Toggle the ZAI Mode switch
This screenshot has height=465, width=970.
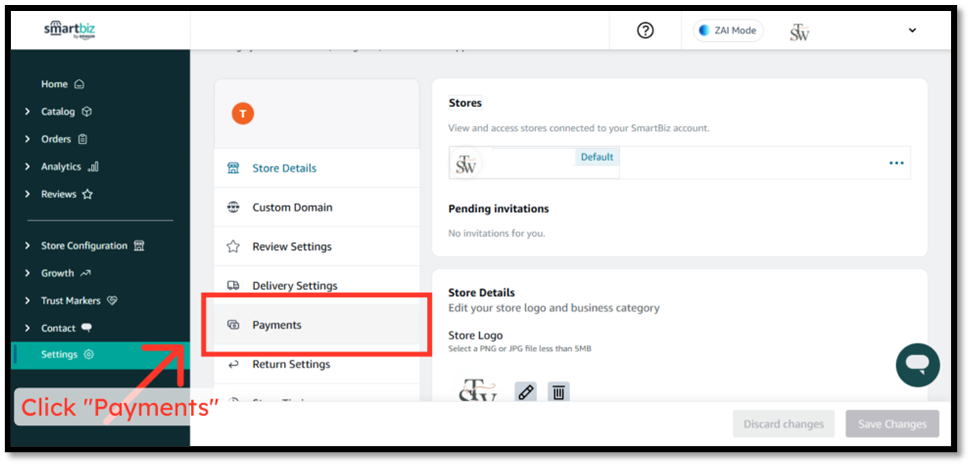click(x=728, y=31)
